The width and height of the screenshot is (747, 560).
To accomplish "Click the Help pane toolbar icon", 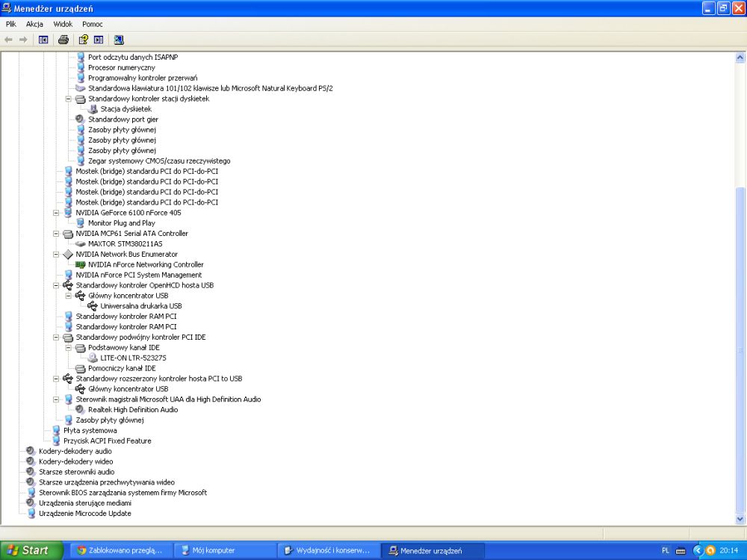I will click(99, 40).
